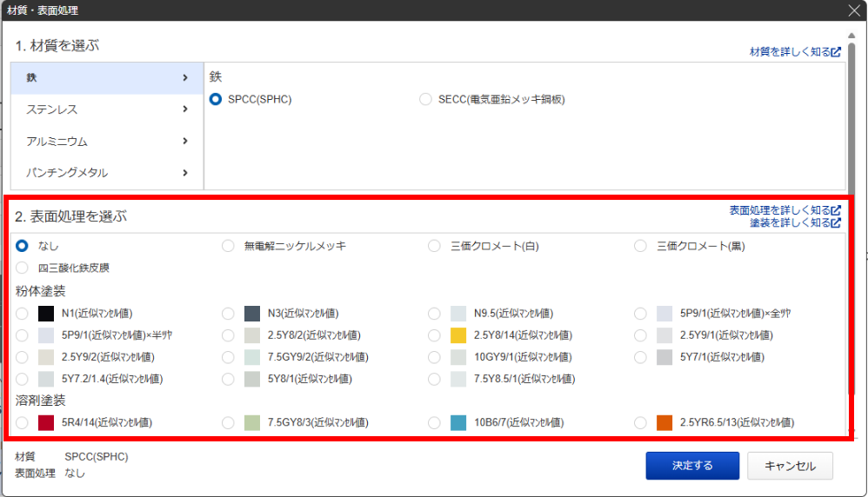Expand the ステンレス category chevron
Screen dimensions: 868x497
click(x=185, y=109)
